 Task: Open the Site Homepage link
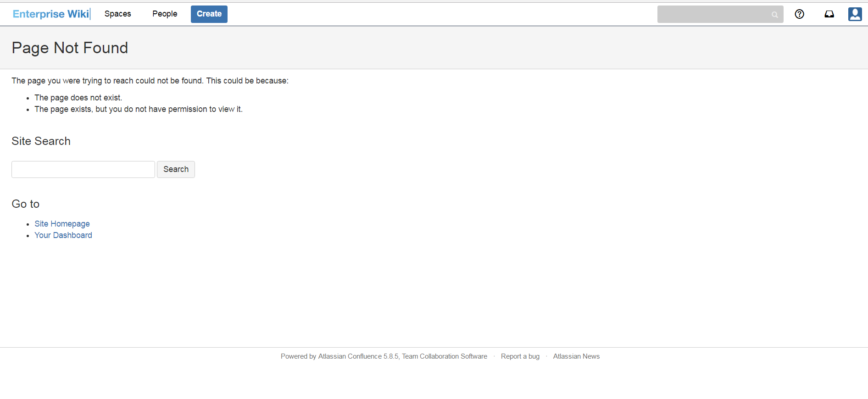(x=62, y=224)
